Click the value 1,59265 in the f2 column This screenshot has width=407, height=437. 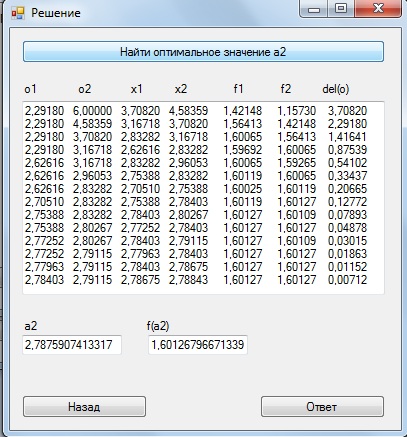(x=296, y=163)
